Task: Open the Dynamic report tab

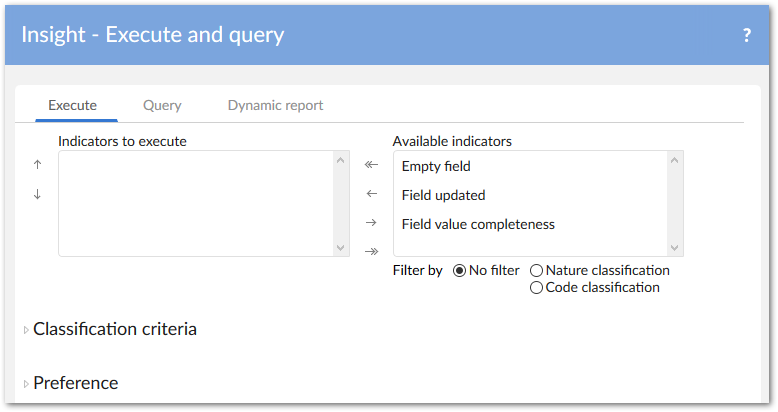Action: pos(275,105)
